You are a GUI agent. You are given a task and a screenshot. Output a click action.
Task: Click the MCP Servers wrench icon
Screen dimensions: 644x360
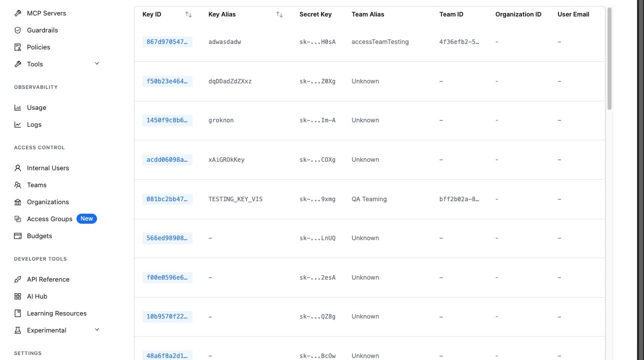point(18,13)
